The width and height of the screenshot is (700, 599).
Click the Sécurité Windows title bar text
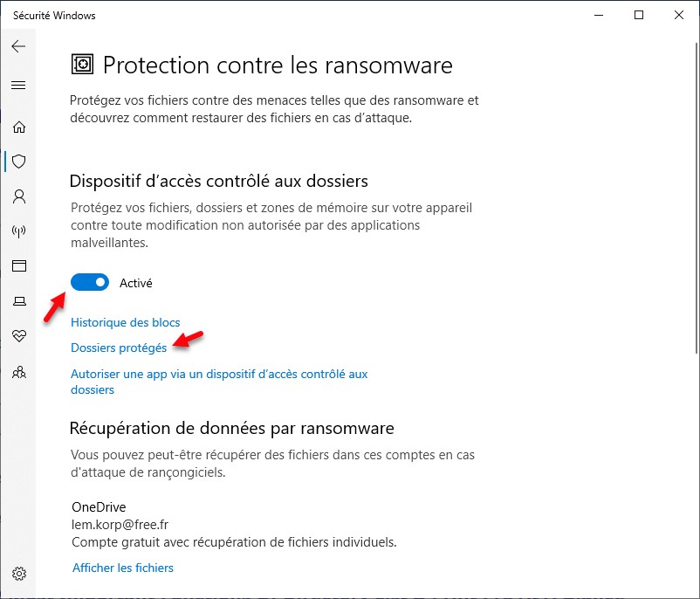point(54,16)
